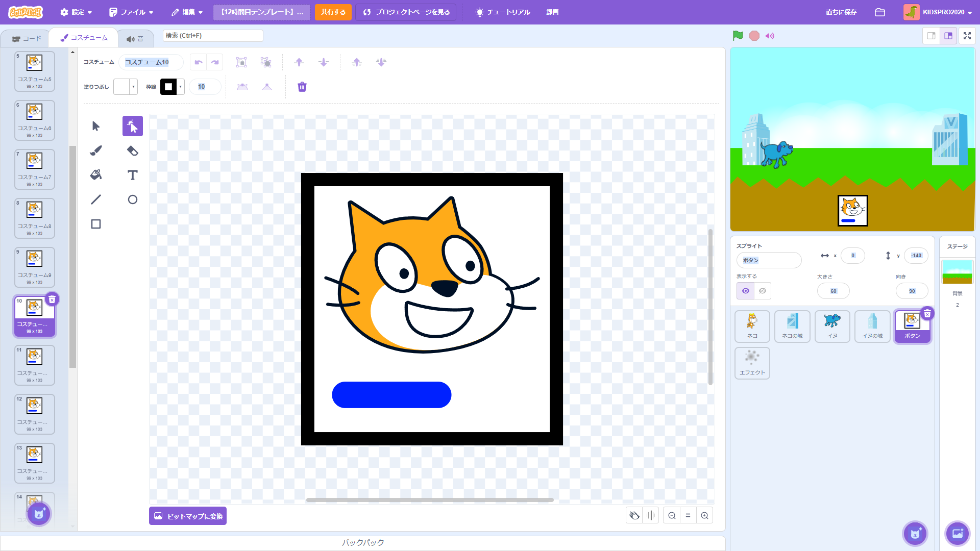The image size is (980, 551).
Task: Select the Rectangle tool
Action: coord(96,224)
